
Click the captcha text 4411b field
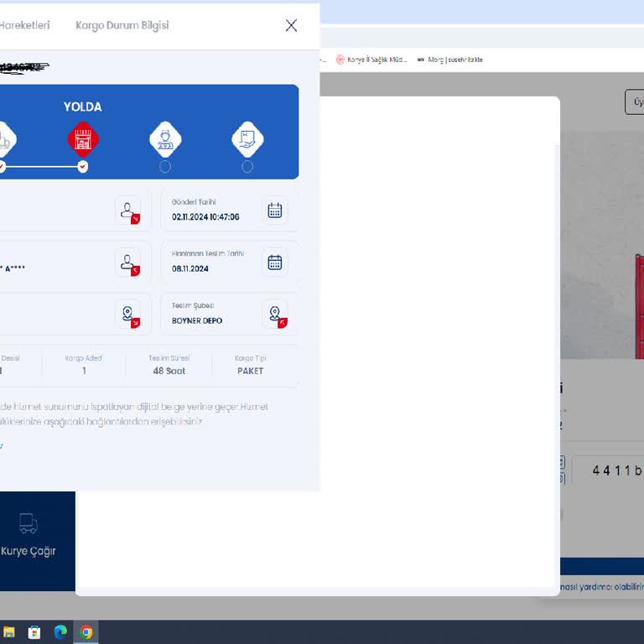(x=608, y=470)
